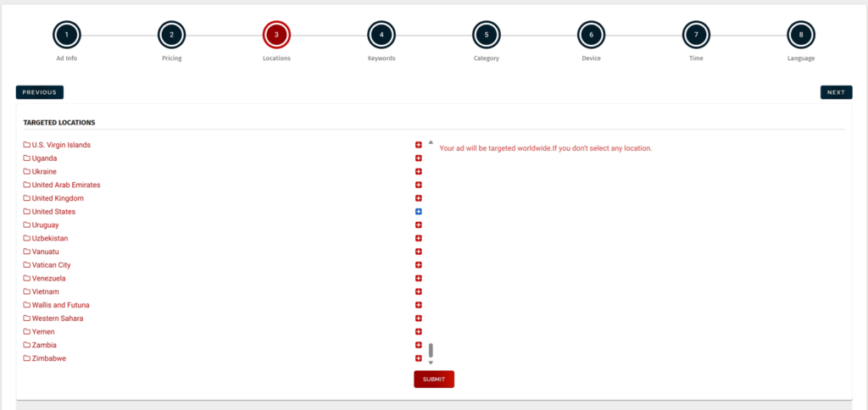Image resolution: width=868 pixels, height=410 pixels.
Task: Add Ukraine using its plus icon
Action: click(418, 172)
